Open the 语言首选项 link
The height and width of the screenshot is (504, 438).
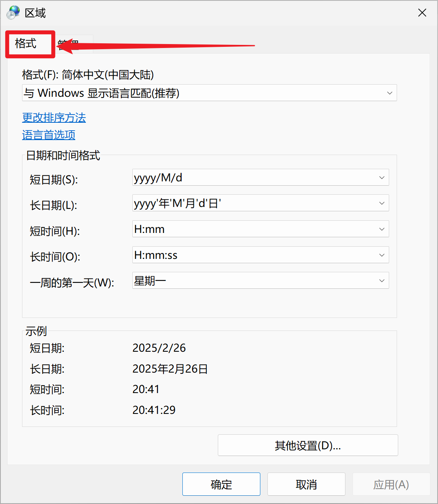(48, 135)
